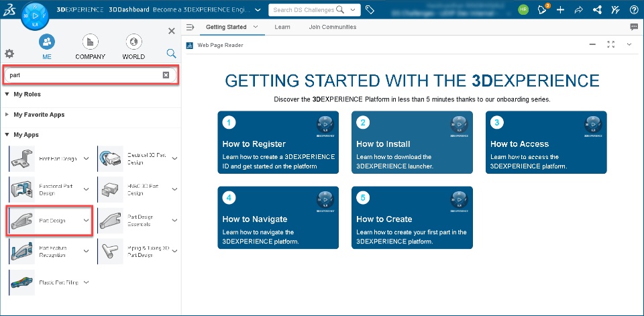Switch to the Learn tab
This screenshot has width=644, height=316.
pyautogui.click(x=282, y=27)
